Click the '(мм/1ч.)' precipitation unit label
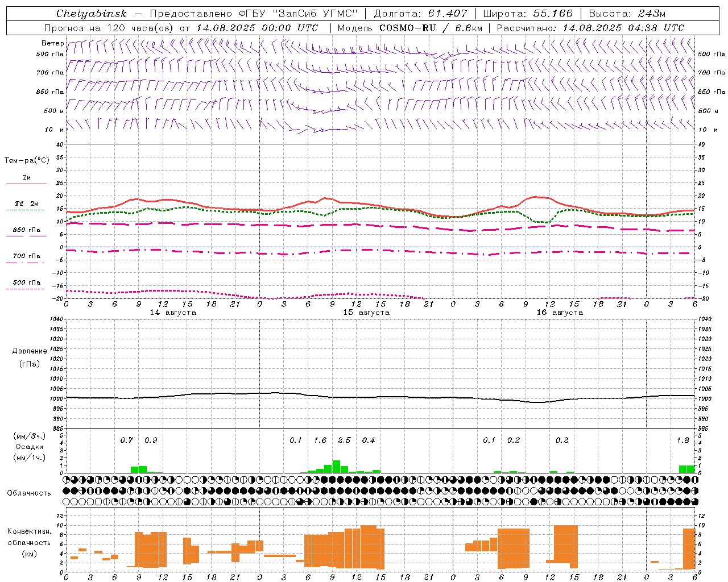Viewport: 728px width, 582px height. [29, 458]
